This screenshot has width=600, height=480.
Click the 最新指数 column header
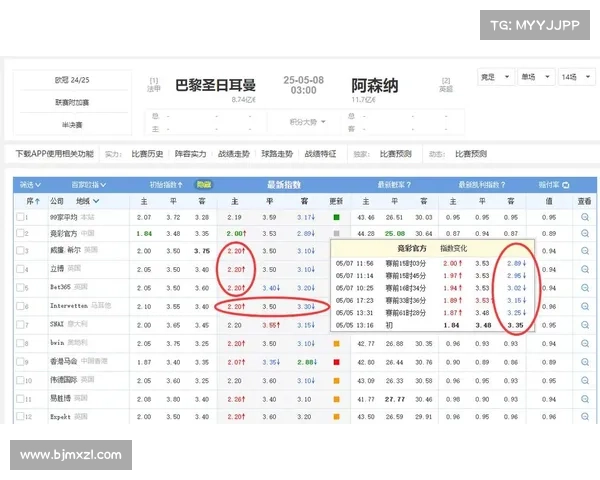(284, 185)
